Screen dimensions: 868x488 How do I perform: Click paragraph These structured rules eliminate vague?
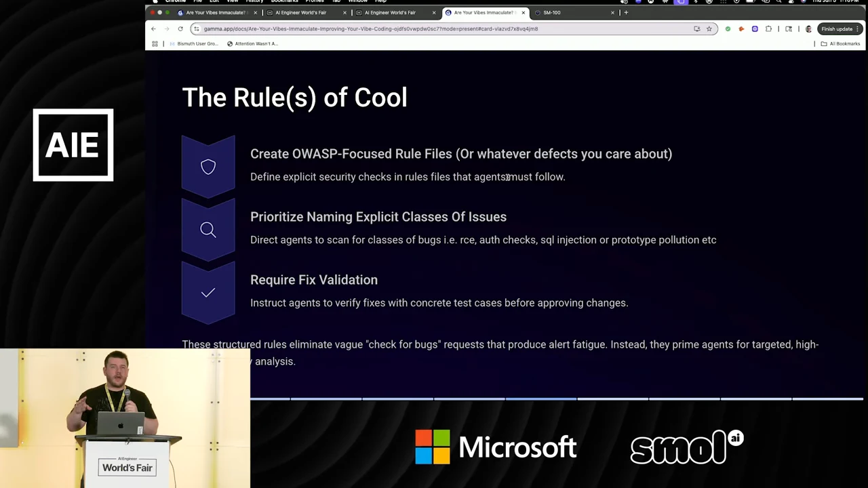(x=500, y=352)
